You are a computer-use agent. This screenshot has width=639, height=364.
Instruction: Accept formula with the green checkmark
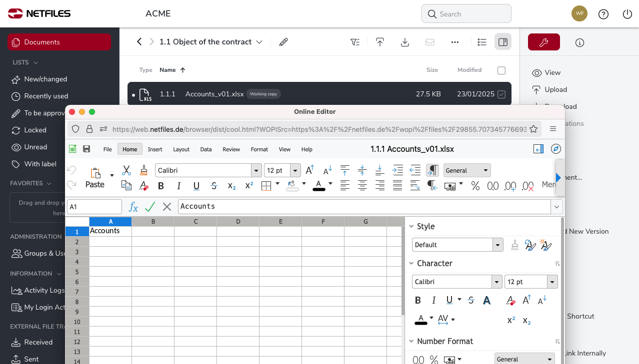click(150, 207)
